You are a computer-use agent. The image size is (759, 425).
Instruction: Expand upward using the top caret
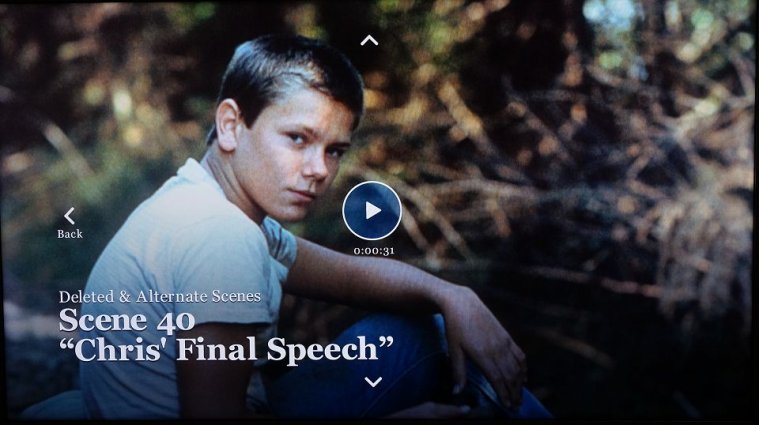(369, 41)
